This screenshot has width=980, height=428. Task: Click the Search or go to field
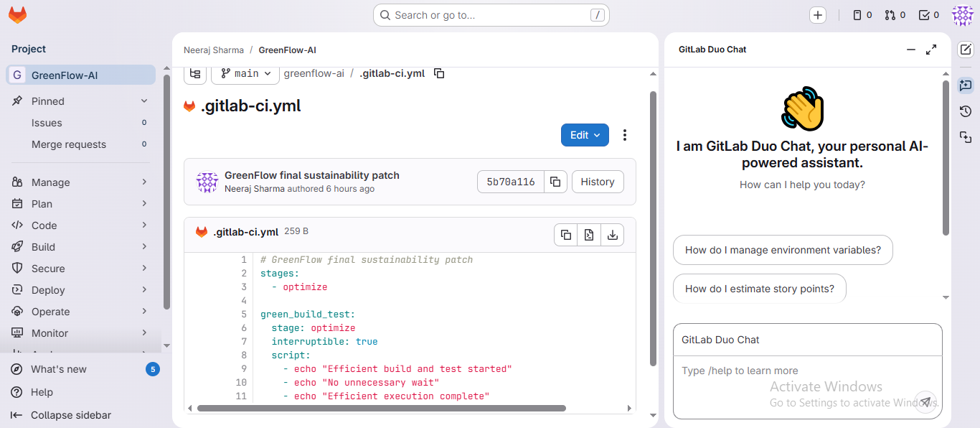(491, 15)
